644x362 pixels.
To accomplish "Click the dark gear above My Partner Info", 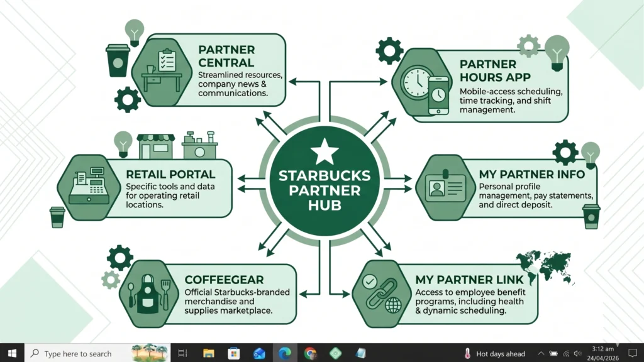I will [565, 152].
